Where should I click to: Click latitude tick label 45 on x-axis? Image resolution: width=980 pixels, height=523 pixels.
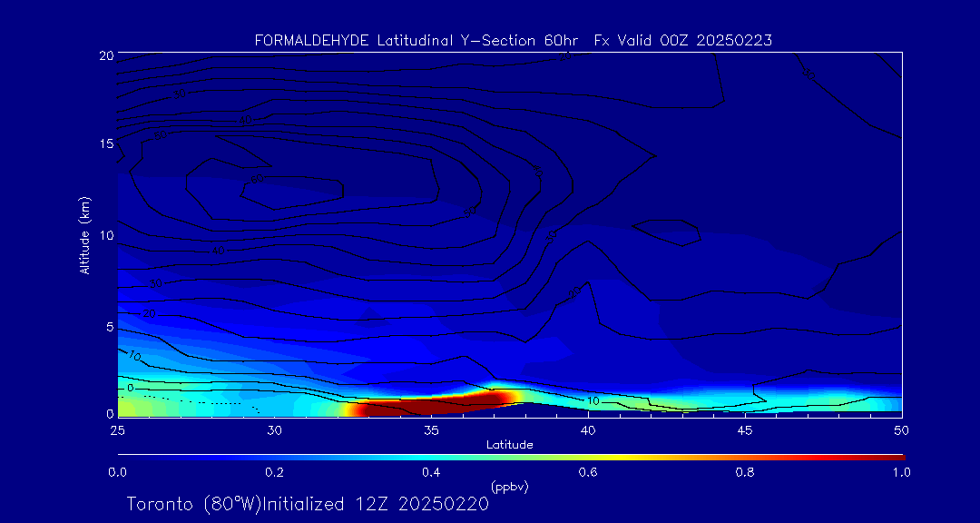pos(745,429)
